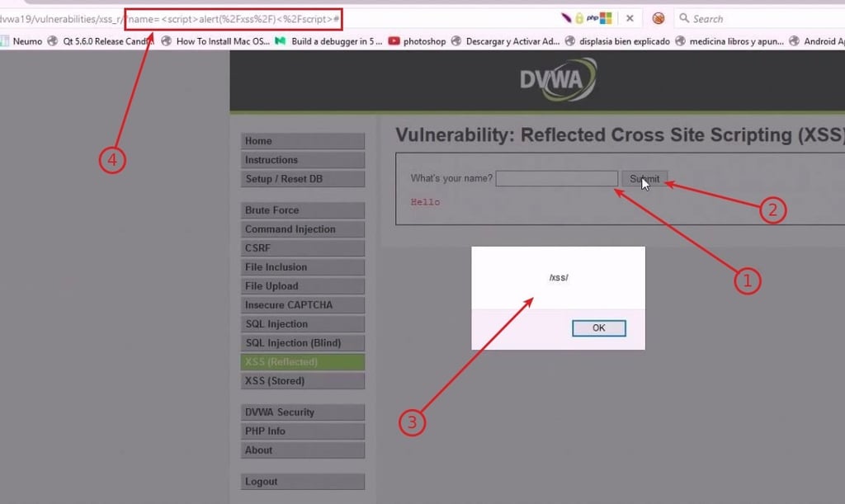Open the How To Install Mac OS bookmark
The image size is (845, 504).
(215, 41)
